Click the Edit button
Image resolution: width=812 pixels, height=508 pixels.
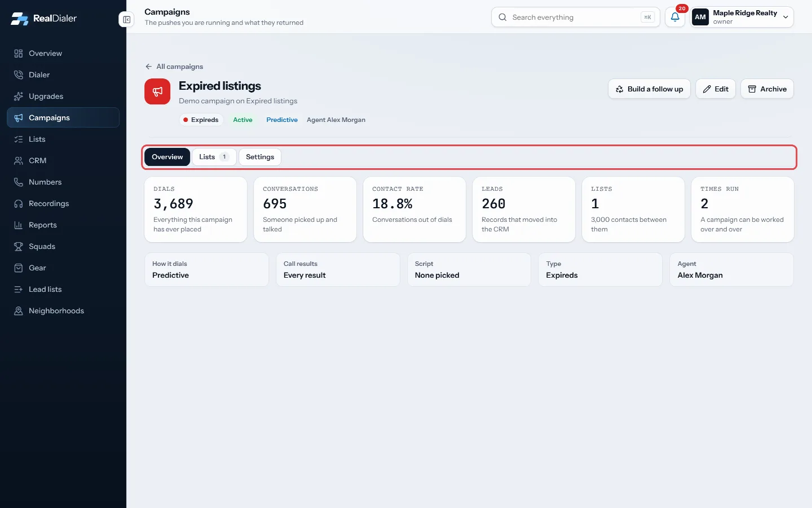coord(716,89)
